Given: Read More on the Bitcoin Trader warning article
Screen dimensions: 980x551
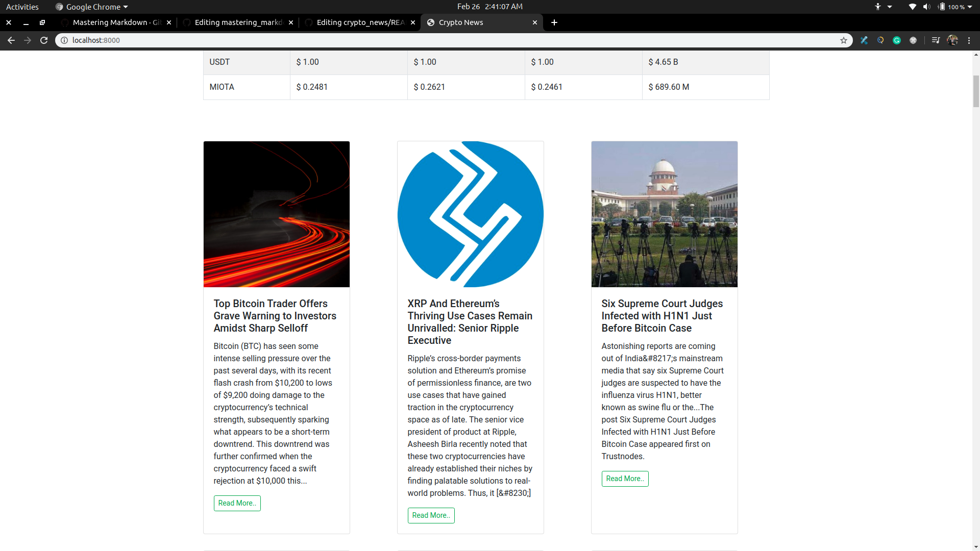Looking at the screenshot, I should point(237,503).
